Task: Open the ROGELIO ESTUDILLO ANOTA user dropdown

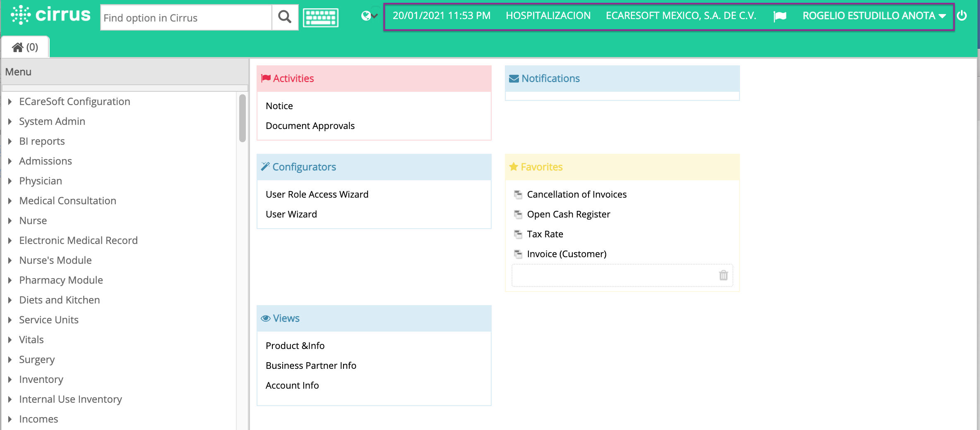Action: [x=874, y=16]
